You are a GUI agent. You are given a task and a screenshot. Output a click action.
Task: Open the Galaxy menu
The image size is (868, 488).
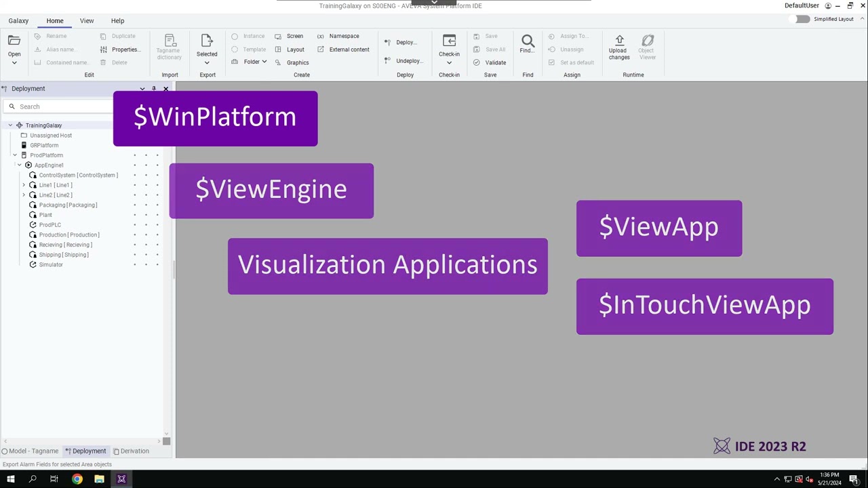coord(18,21)
